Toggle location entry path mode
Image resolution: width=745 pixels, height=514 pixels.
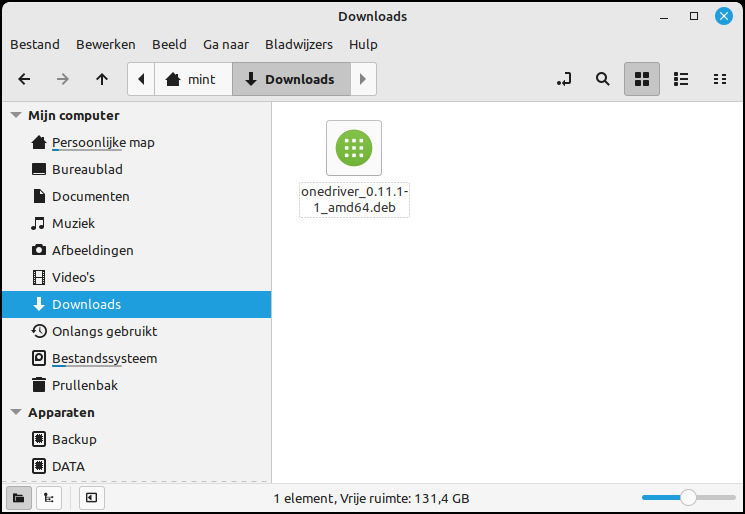tap(564, 79)
